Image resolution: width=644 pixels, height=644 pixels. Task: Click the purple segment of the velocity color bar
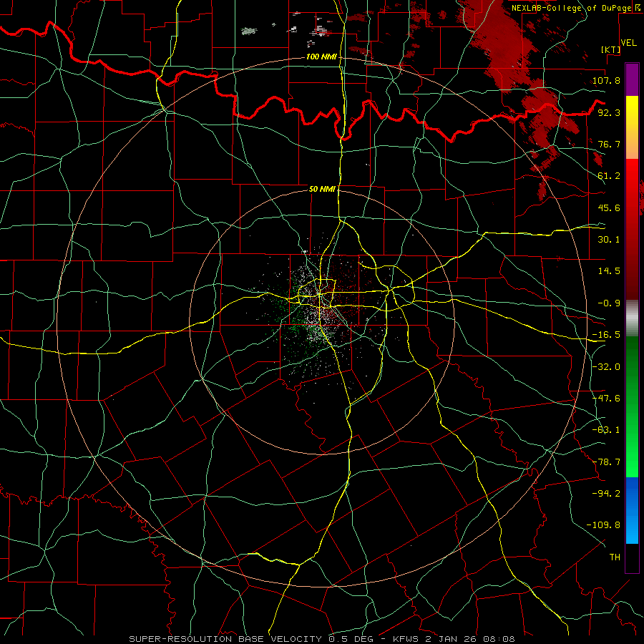[632, 79]
